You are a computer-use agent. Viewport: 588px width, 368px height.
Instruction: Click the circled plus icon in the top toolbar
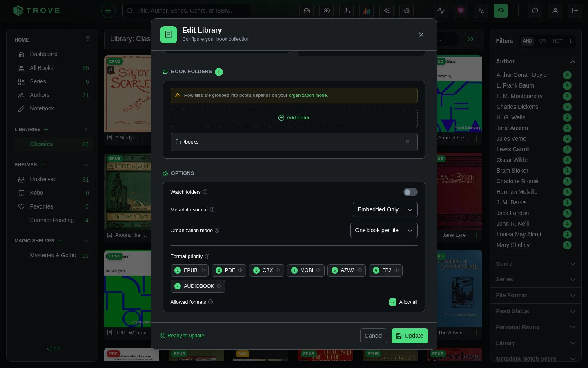click(x=327, y=11)
